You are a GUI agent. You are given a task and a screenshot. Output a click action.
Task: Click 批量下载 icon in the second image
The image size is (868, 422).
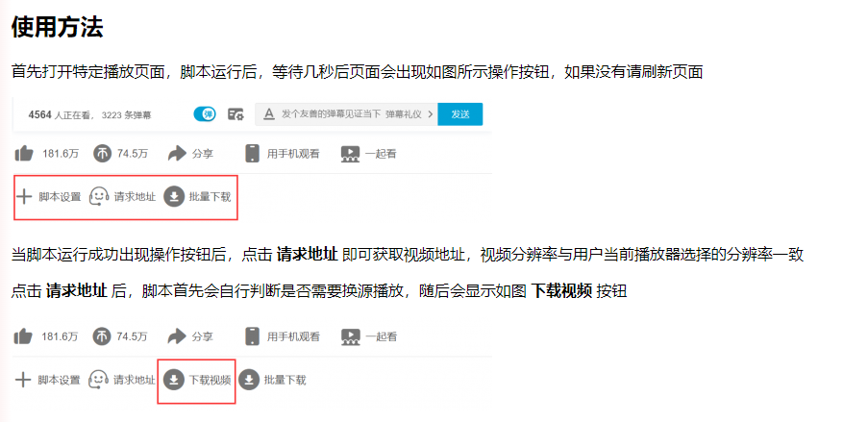click(x=249, y=380)
